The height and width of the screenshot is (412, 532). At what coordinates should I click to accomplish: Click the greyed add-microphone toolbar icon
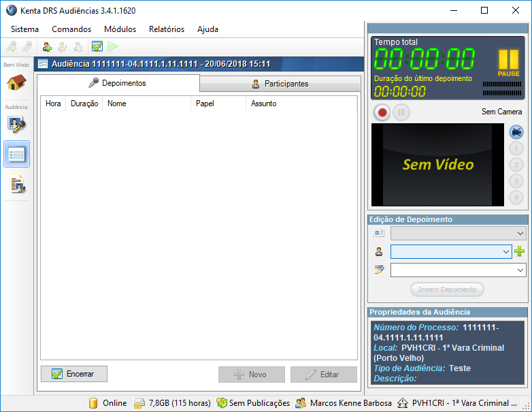[12, 46]
